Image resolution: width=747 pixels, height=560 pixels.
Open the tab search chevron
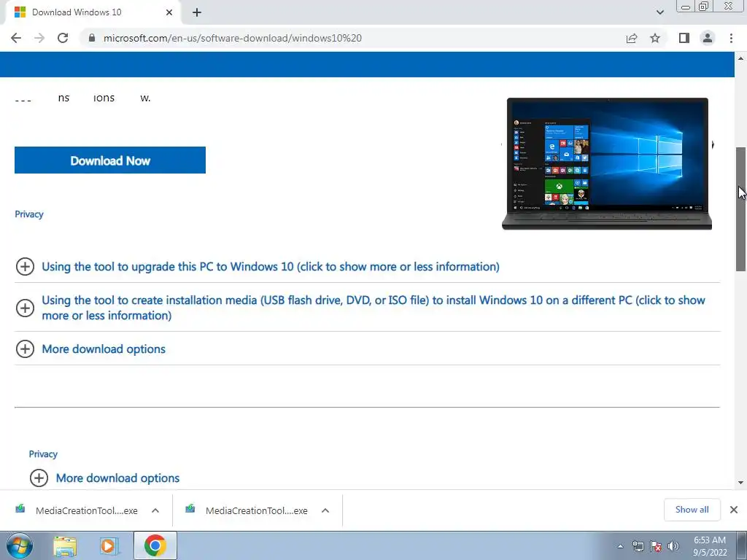pos(659,12)
